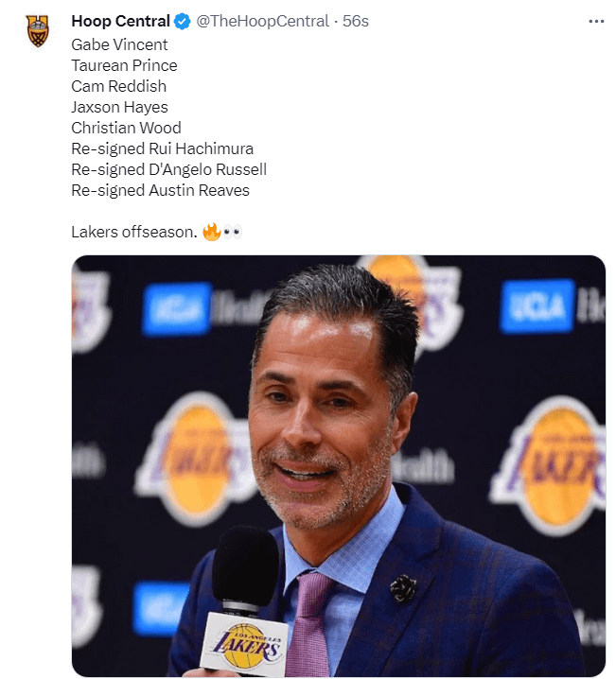The width and height of the screenshot is (616, 679).
Task: Click the "Re-signed Austin Reaves" line
Action: click(x=160, y=190)
